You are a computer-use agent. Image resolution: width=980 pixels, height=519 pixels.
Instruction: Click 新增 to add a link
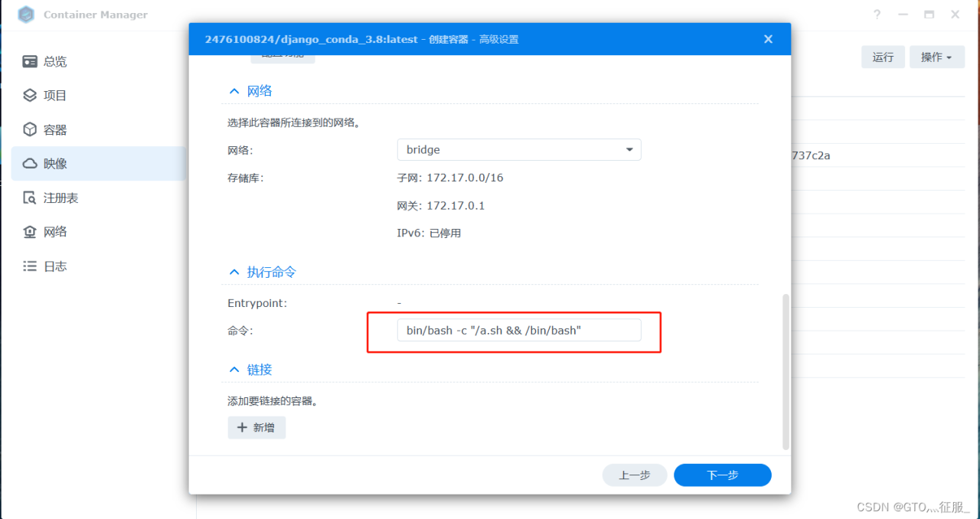(x=256, y=427)
